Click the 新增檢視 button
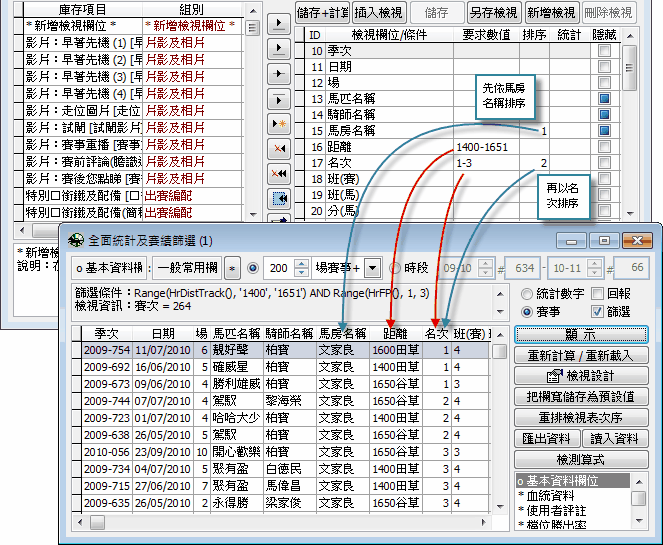 point(551,13)
